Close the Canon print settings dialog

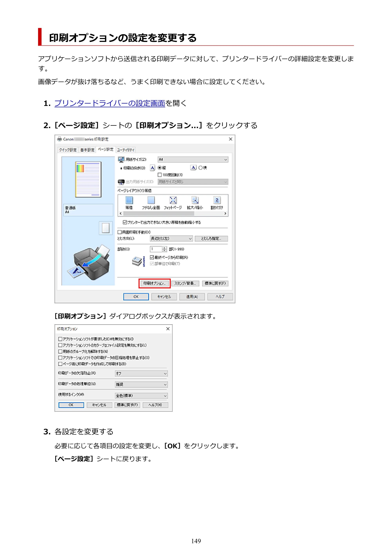click(x=231, y=139)
